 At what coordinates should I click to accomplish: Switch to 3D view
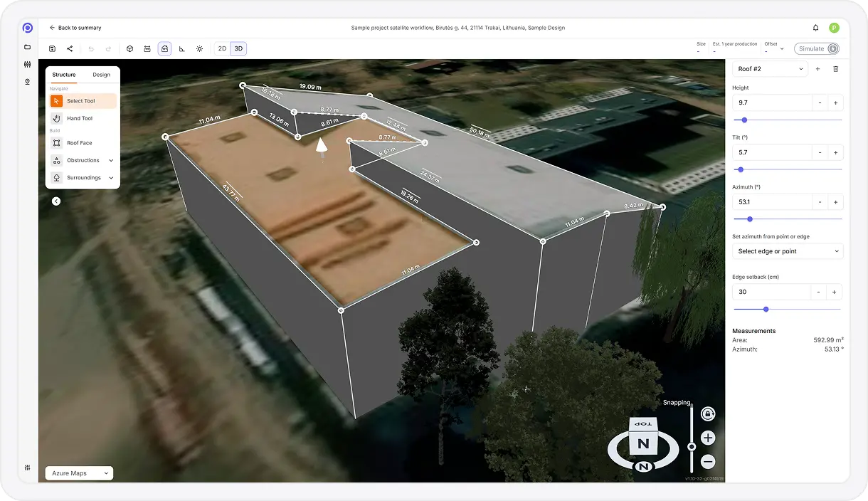click(x=239, y=49)
